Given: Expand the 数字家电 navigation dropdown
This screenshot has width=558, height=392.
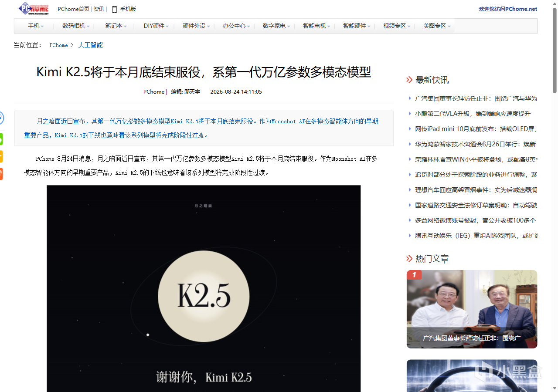Looking at the screenshot, I should [276, 26].
